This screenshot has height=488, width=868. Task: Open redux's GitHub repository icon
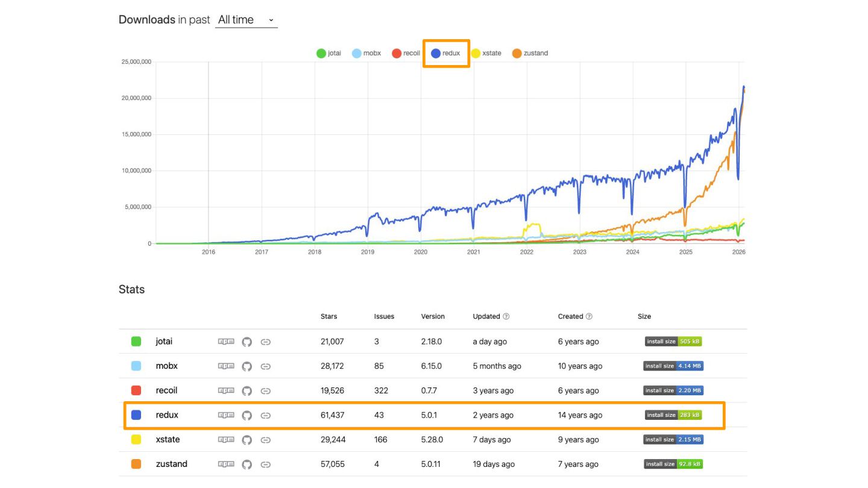pyautogui.click(x=247, y=415)
